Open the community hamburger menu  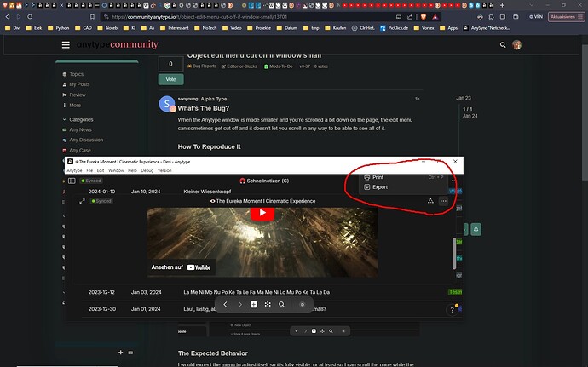pyautogui.click(x=66, y=45)
